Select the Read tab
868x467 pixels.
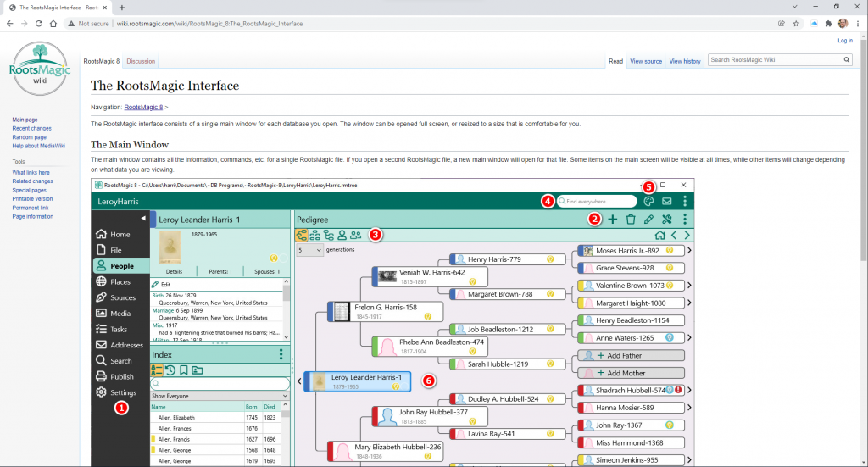click(615, 61)
